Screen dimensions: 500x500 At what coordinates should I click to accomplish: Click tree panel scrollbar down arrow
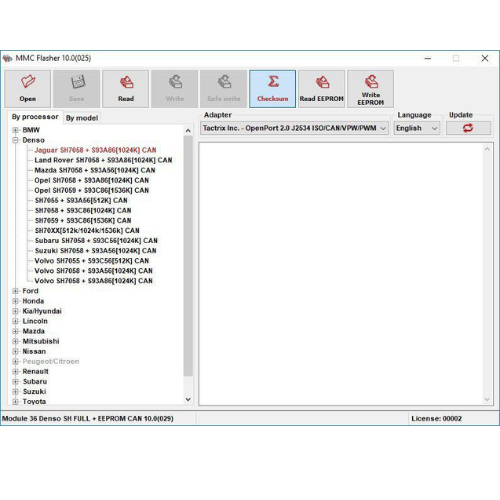188,399
